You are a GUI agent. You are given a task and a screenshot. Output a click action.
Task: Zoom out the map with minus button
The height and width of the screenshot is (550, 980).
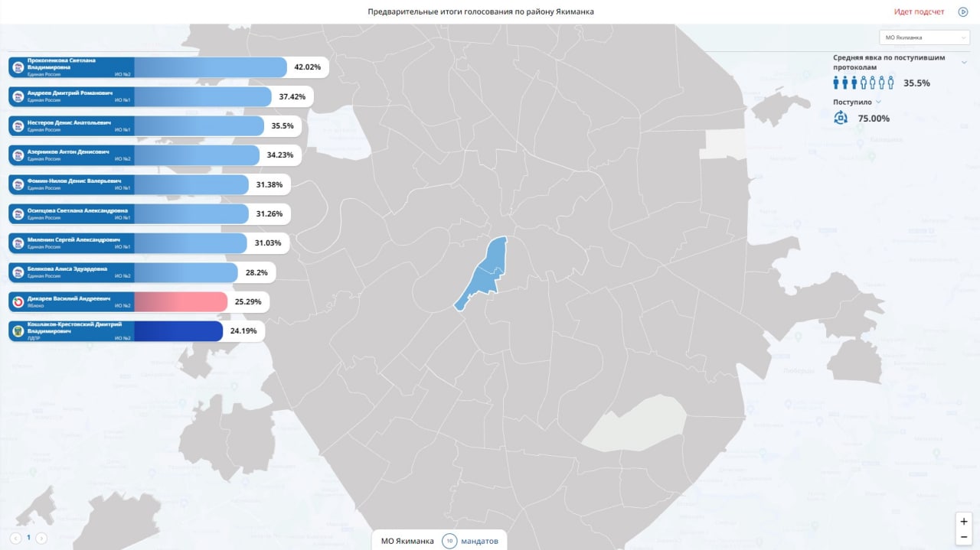coord(964,536)
